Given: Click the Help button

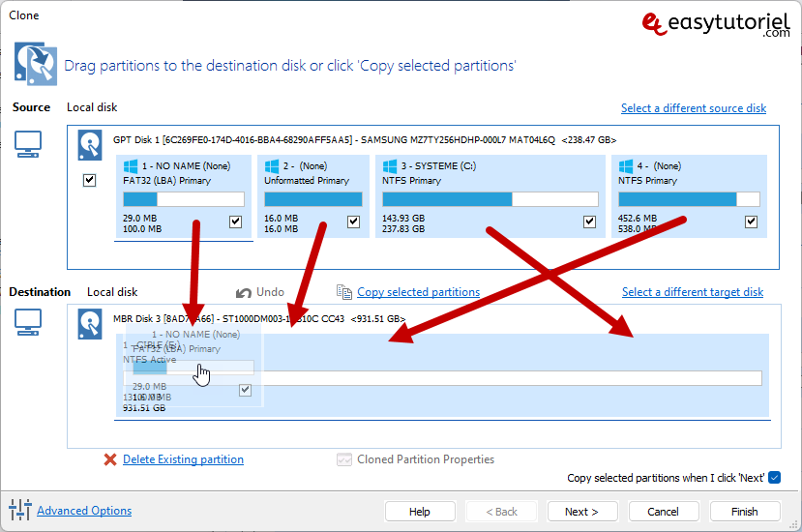Looking at the screenshot, I should [420, 511].
